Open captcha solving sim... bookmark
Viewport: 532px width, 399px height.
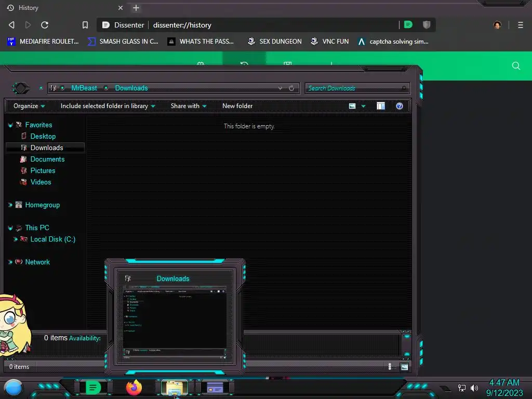393,42
